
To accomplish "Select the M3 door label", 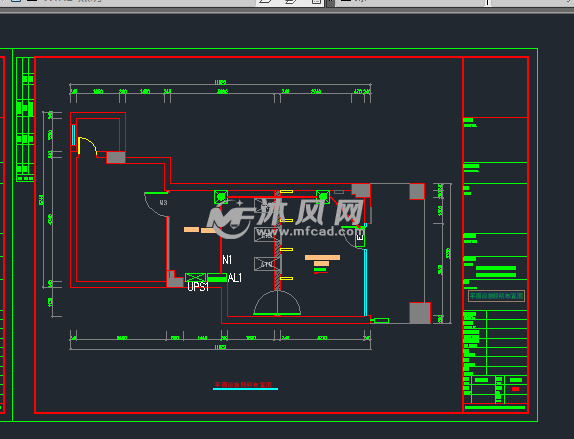I will (x=163, y=202).
